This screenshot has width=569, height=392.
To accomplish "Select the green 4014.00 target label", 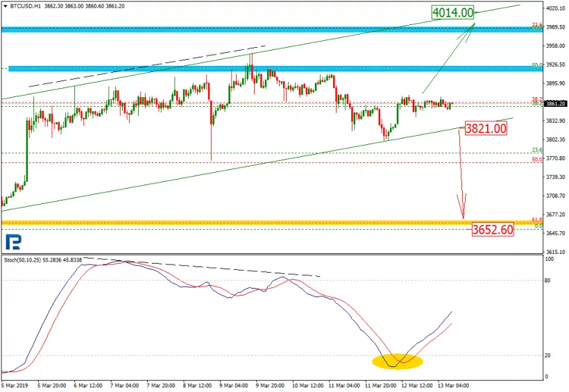I will (452, 12).
